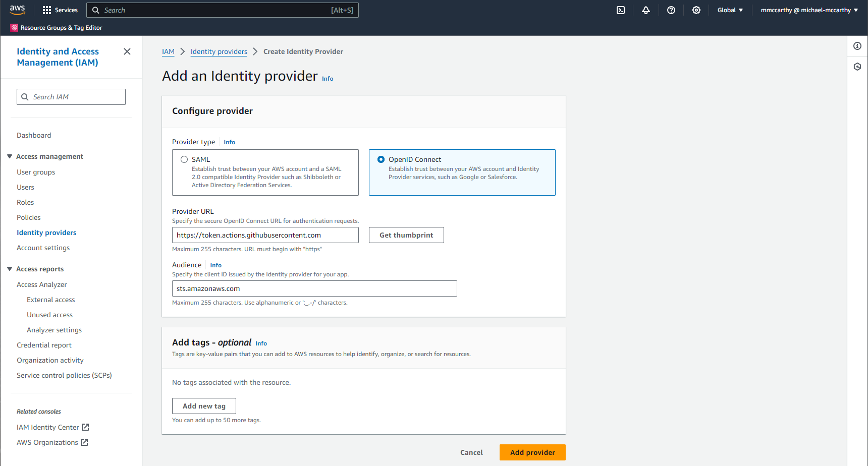
Task: Click the Get thumbprint button
Action: pyautogui.click(x=406, y=235)
